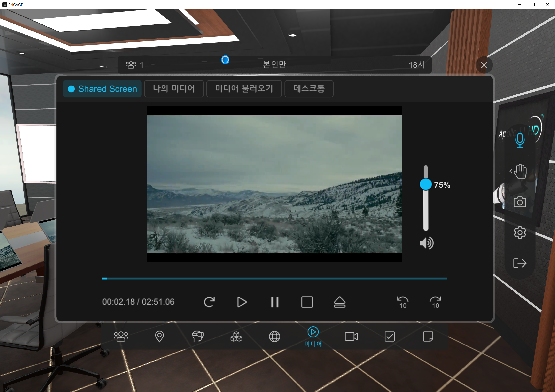Rewind 10 seconds
Screen dimensions: 555x392
[x=403, y=302]
